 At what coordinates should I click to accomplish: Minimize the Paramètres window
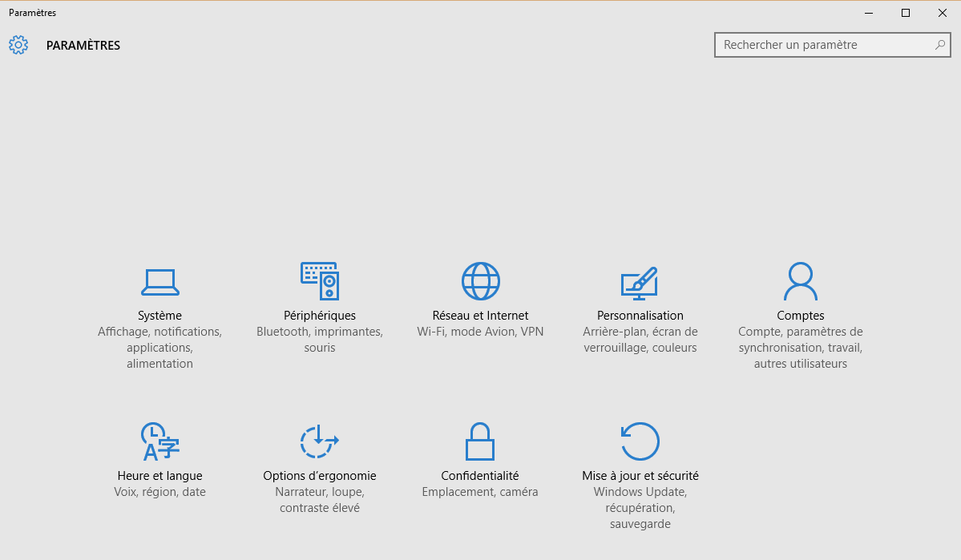click(869, 13)
